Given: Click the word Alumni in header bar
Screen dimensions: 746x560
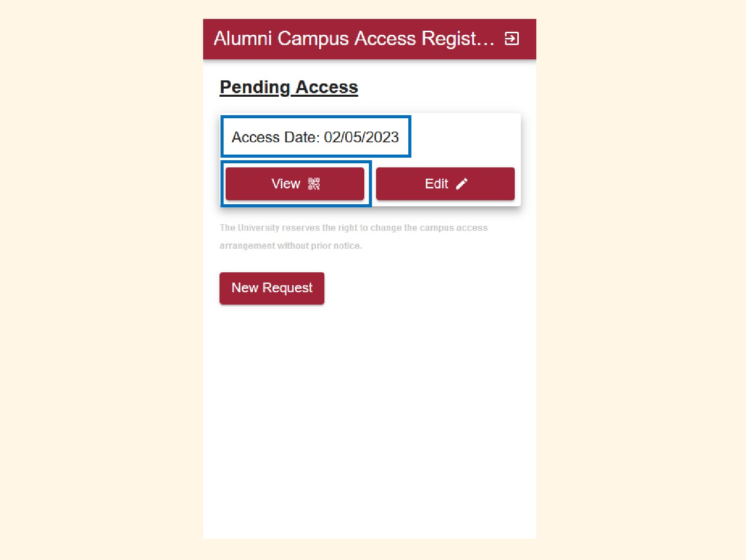Looking at the screenshot, I should point(243,38).
